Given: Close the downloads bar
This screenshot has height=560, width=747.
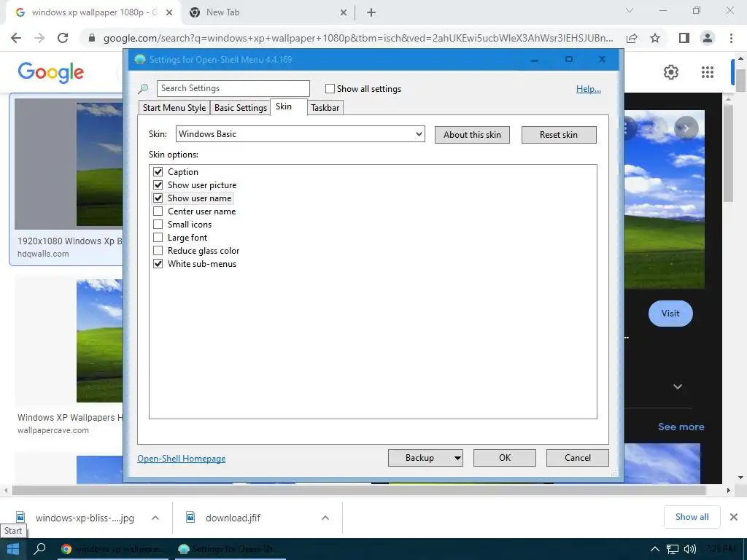Looking at the screenshot, I should pyautogui.click(x=734, y=517).
